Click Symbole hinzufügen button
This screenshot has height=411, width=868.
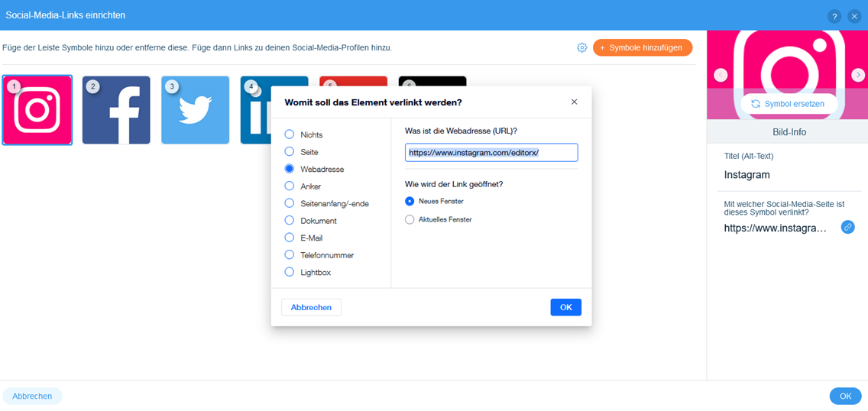click(642, 48)
